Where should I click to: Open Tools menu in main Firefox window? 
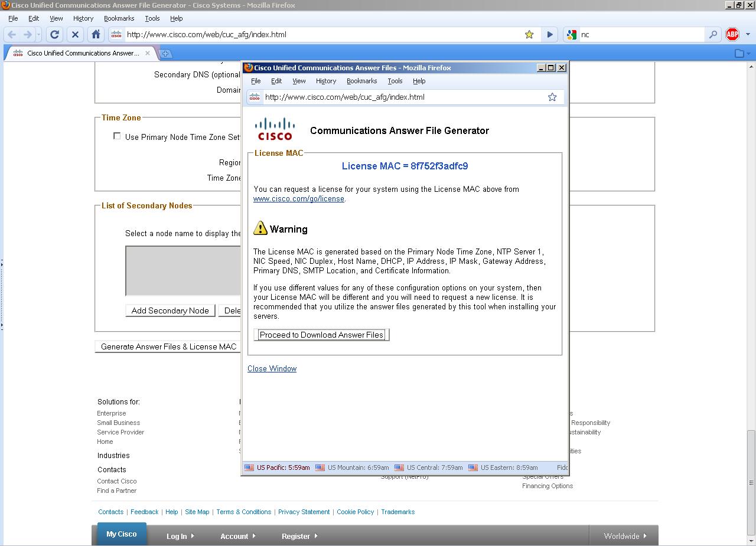(152, 18)
